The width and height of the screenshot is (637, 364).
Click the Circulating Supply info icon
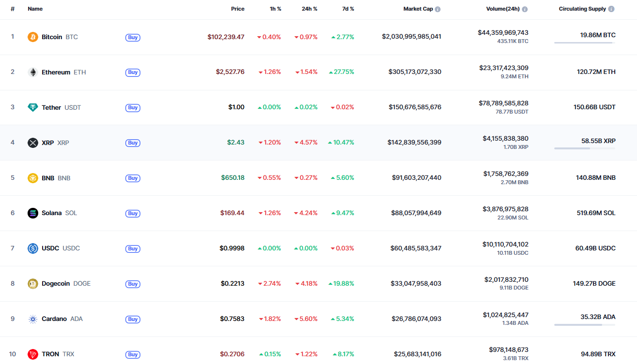[x=611, y=9]
